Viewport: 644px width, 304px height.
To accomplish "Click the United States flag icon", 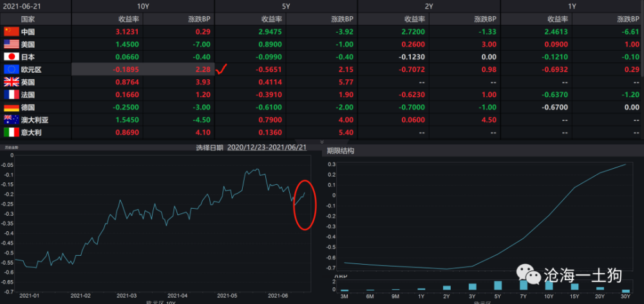I will tap(12, 44).
